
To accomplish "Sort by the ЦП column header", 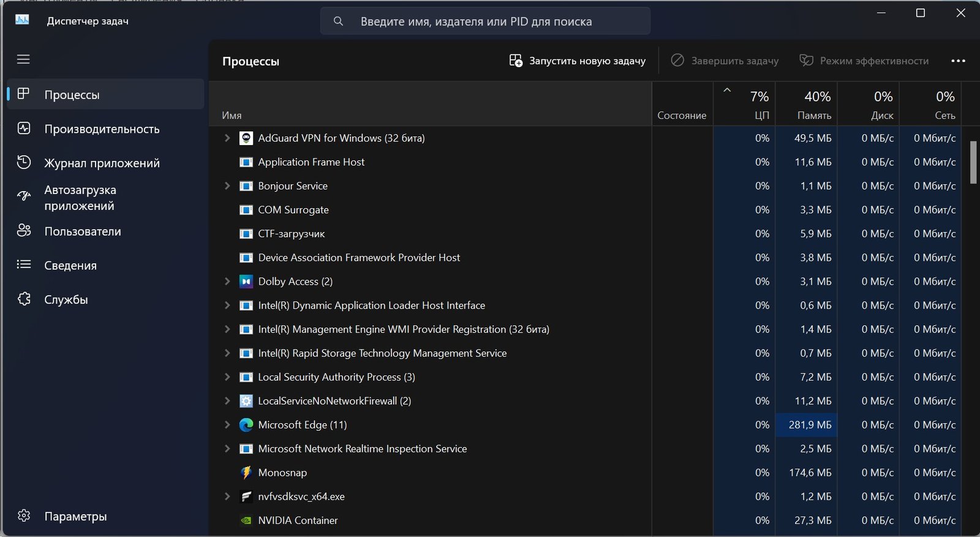I will tap(744, 104).
